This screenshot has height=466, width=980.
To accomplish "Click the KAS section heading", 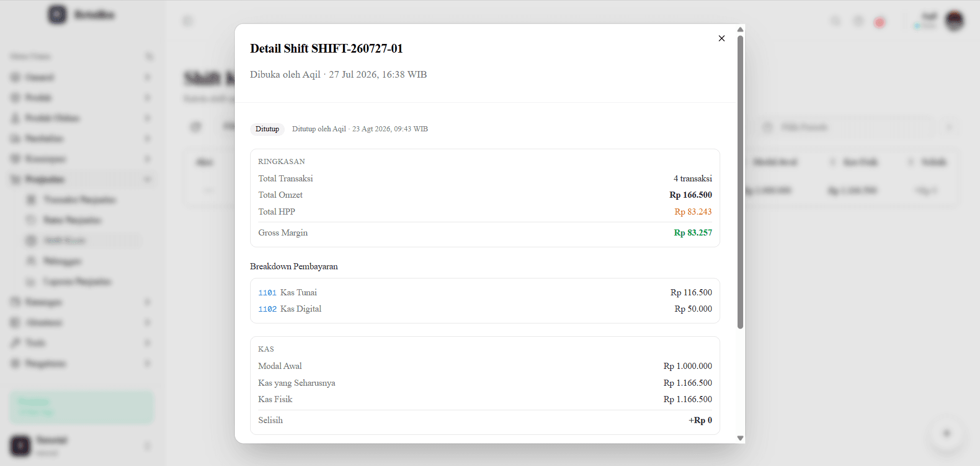I will 266,349.
